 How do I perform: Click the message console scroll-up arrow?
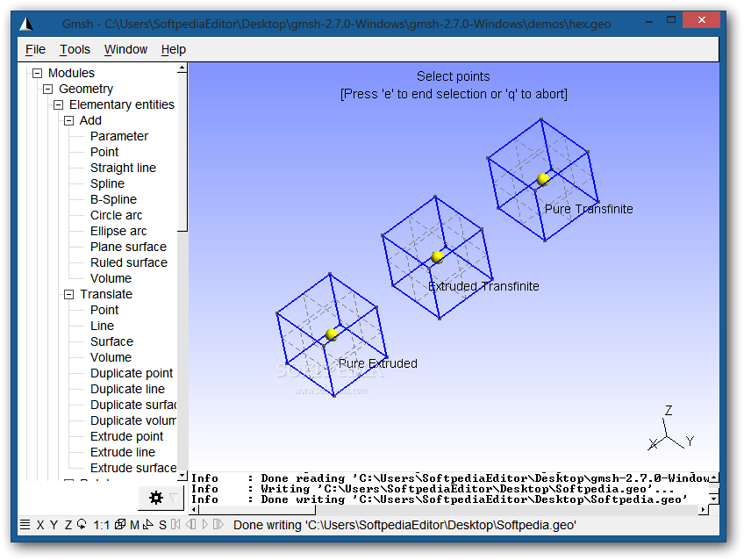coord(714,477)
